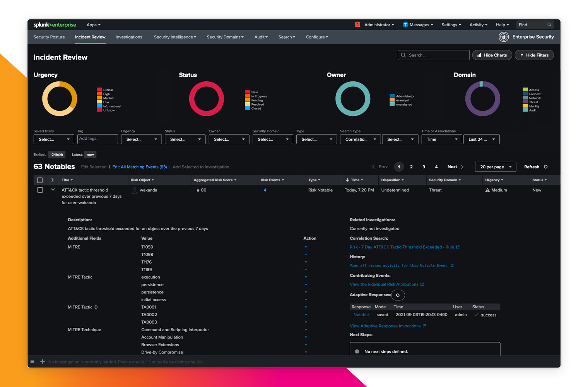Click Adaptive Responses refresh icon
This screenshot has height=387, width=588.
(398, 295)
